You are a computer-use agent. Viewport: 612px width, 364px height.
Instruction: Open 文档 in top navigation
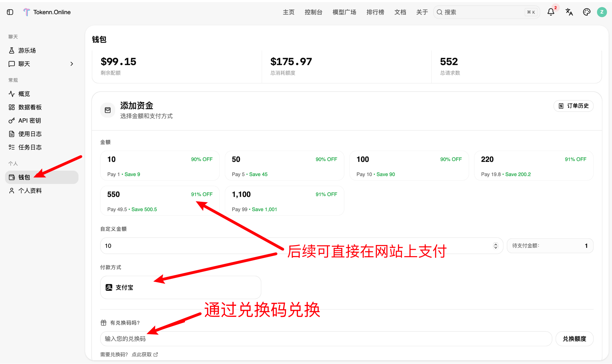pyautogui.click(x=400, y=12)
